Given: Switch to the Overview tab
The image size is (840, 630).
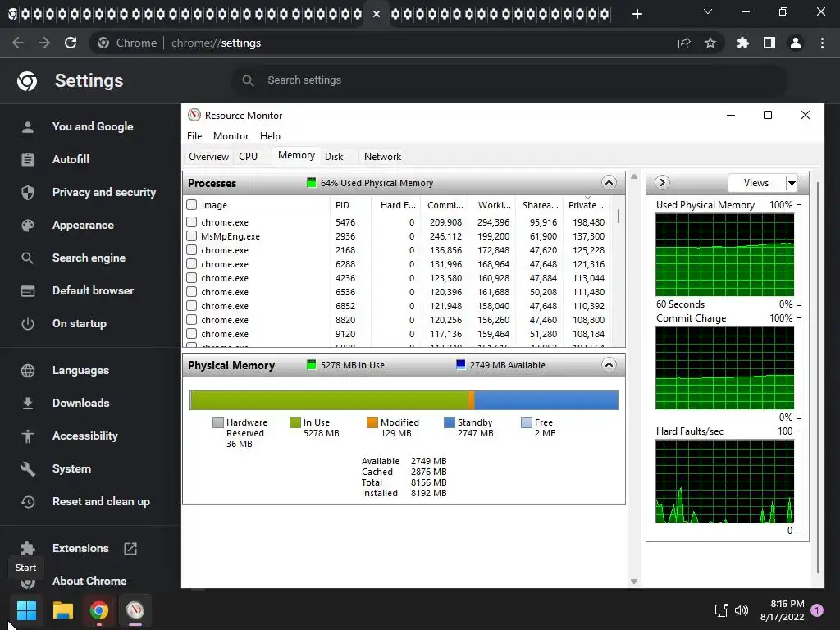Looking at the screenshot, I should click(x=208, y=157).
